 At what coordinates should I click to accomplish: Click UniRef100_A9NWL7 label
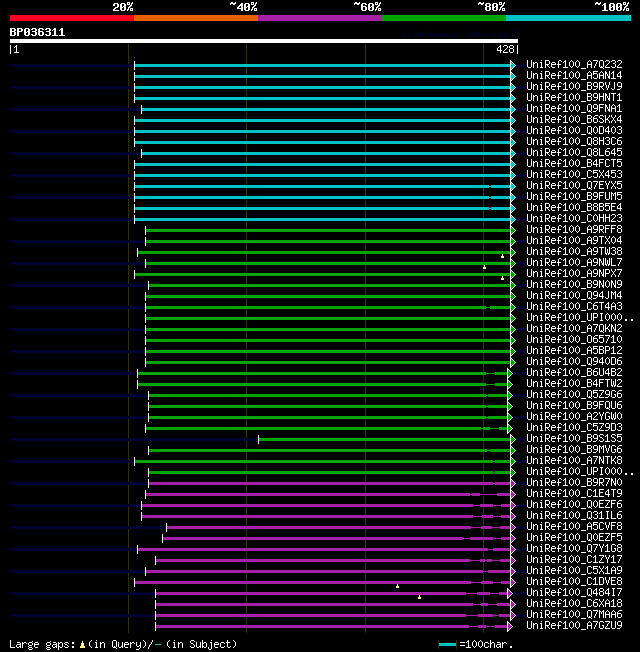[x=574, y=263]
